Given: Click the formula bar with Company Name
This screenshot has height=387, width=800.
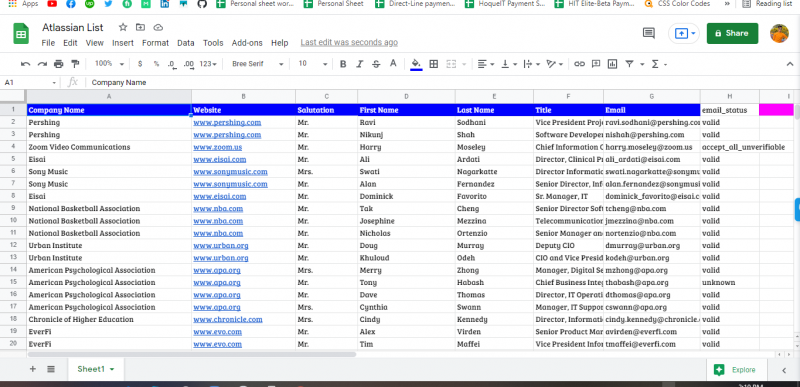Looking at the screenshot, I should [x=439, y=83].
